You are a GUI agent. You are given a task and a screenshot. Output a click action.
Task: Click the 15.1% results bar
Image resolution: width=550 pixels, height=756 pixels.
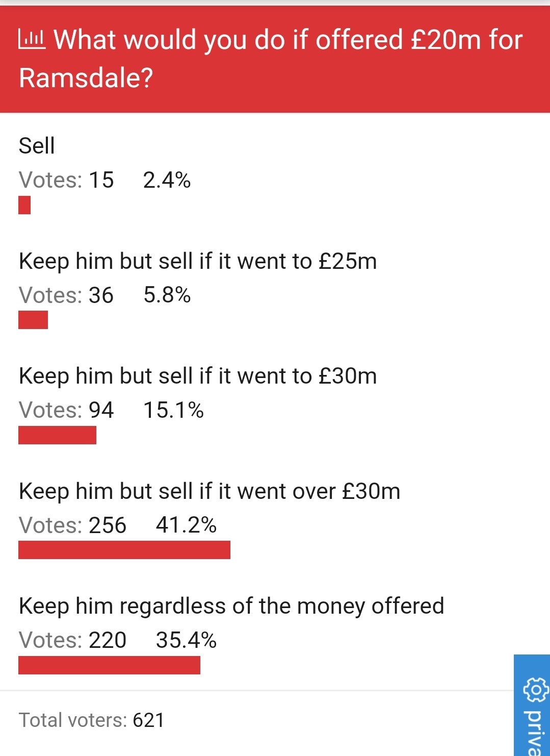(x=57, y=435)
